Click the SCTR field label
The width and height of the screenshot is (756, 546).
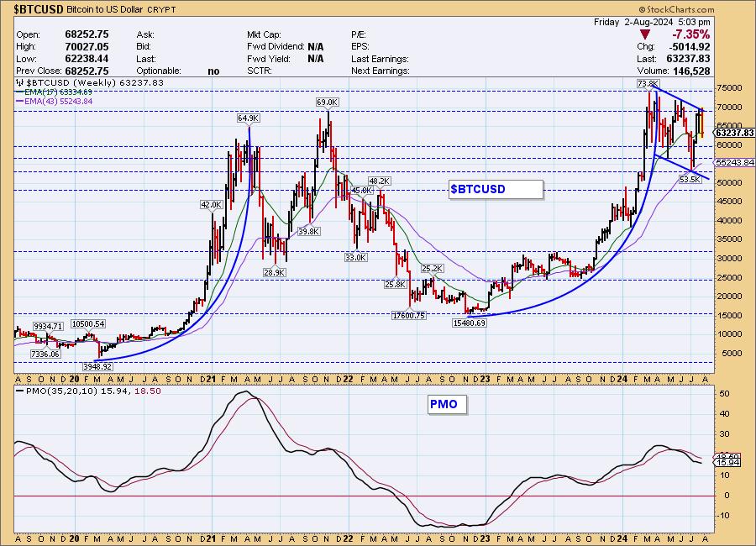(260, 71)
